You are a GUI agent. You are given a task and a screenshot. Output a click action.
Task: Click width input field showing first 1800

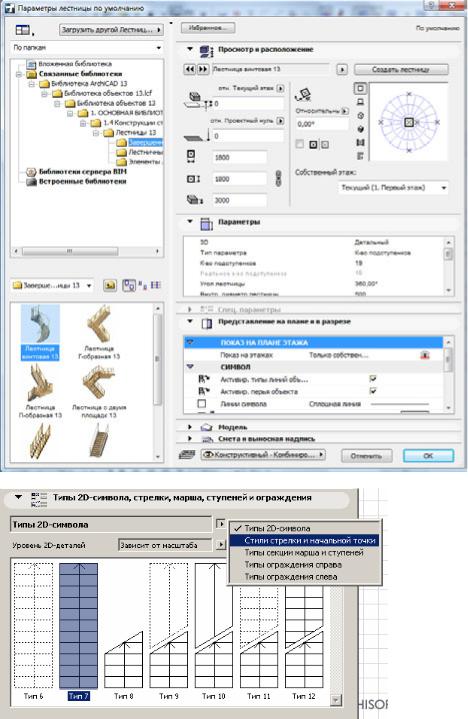(x=239, y=157)
